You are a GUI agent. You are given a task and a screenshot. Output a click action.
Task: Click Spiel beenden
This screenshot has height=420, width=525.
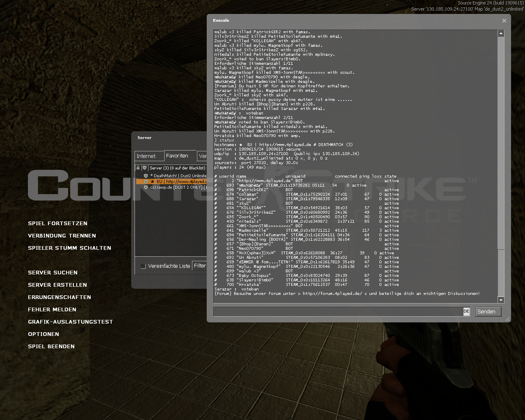pyautogui.click(x=51, y=347)
